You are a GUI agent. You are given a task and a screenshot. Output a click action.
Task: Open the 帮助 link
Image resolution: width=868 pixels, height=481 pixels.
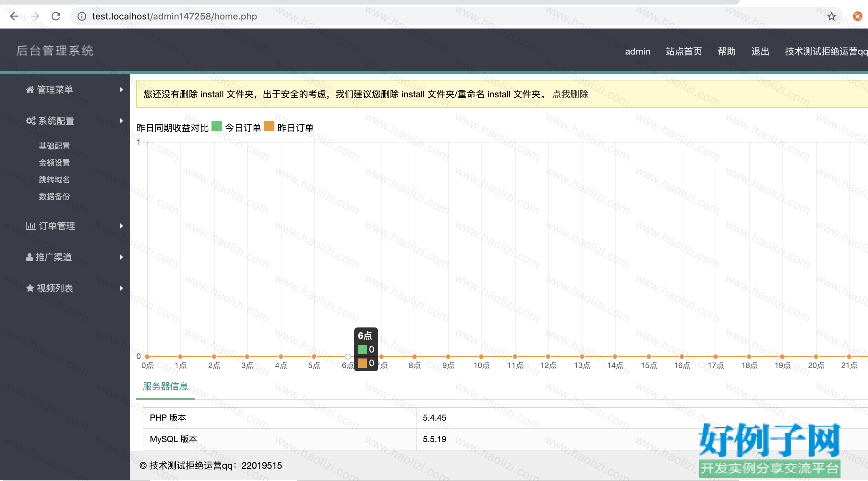(x=727, y=51)
